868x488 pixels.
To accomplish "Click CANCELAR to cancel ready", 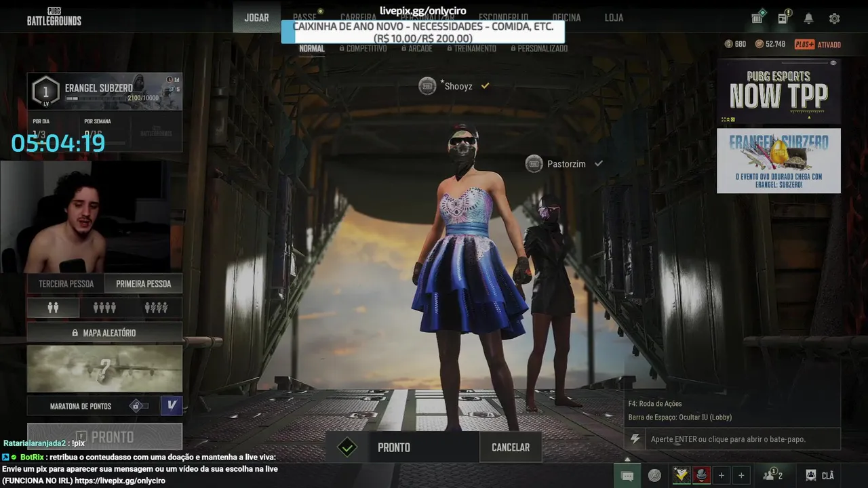I will [511, 447].
